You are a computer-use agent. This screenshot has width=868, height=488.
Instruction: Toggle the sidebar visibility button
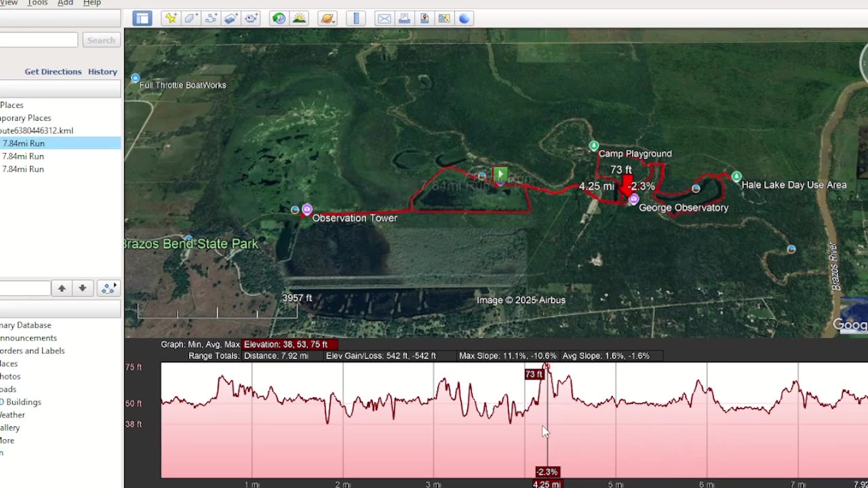click(142, 18)
